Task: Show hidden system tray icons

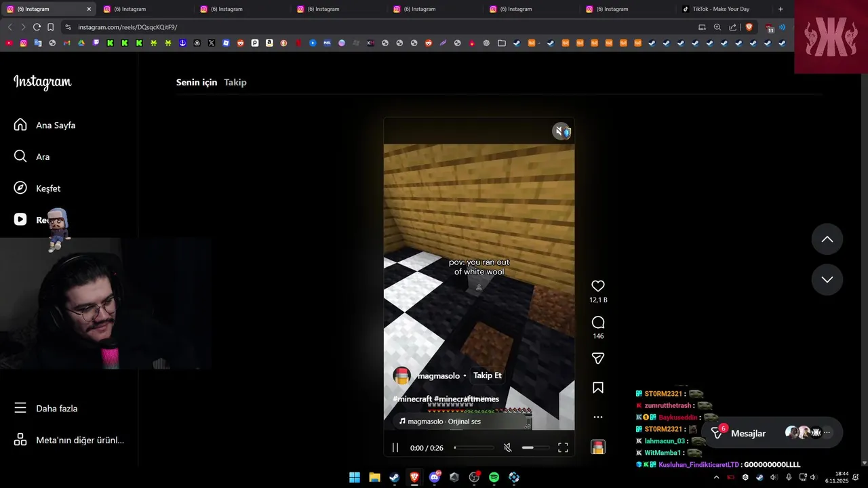Action: (x=716, y=477)
